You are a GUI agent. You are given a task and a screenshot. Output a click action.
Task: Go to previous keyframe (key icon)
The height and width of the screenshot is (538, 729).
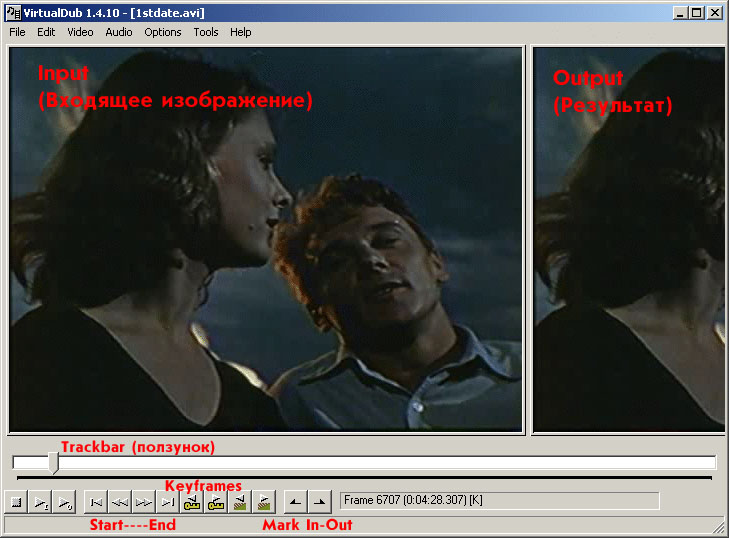[192, 502]
